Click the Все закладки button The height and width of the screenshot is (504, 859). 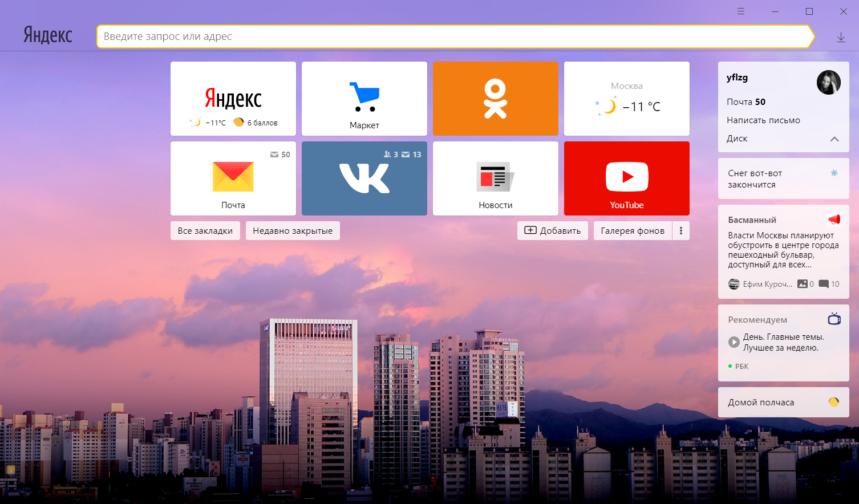coord(205,231)
